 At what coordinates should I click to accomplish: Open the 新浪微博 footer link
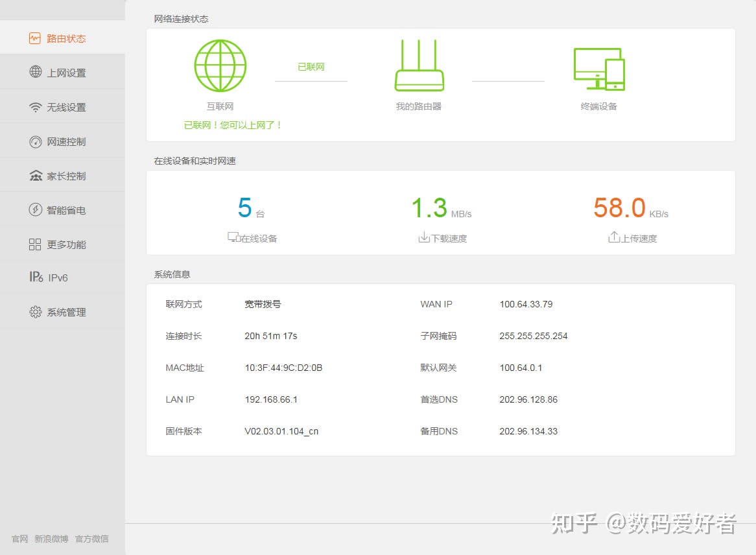click(51, 539)
